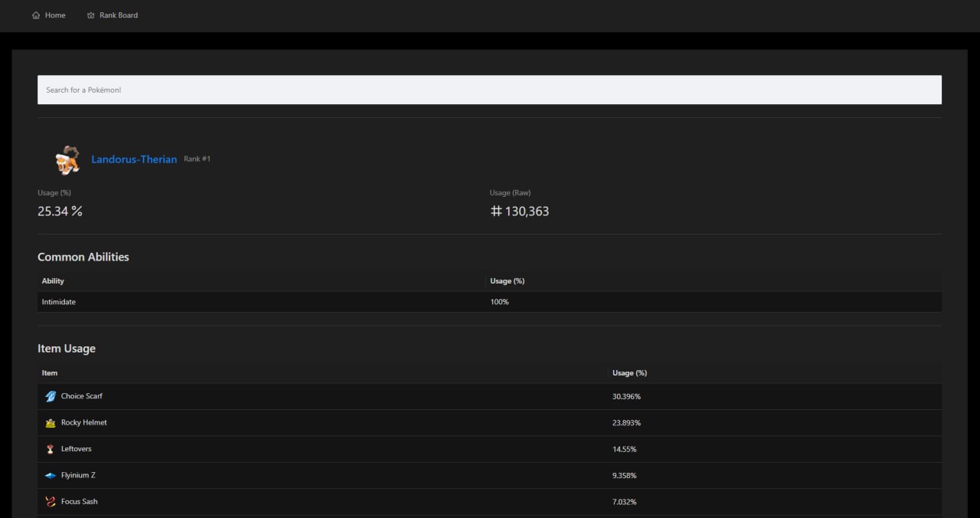Open the Rank Board nav item
The image size is (980, 518).
coord(113,15)
